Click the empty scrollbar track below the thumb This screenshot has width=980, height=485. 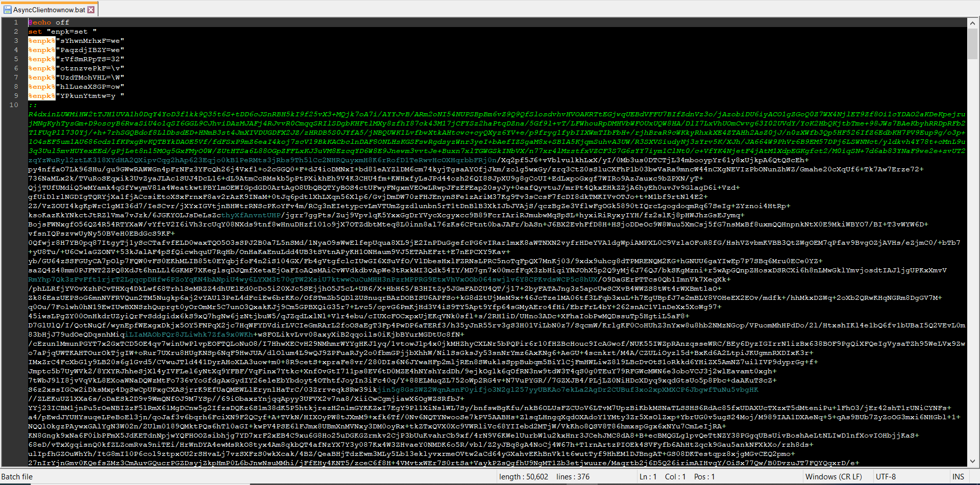[972, 255]
